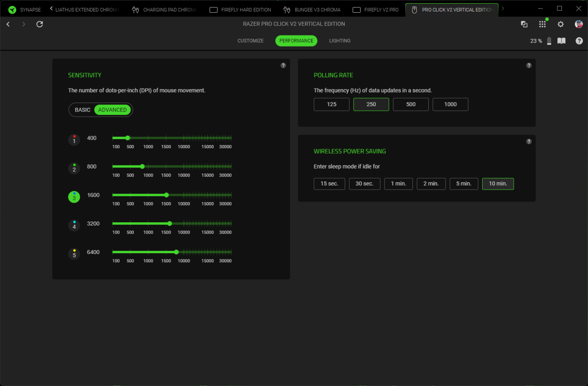This screenshot has width=588, height=386.
Task: Edit the 1600 DPI value
Action: (x=93, y=195)
